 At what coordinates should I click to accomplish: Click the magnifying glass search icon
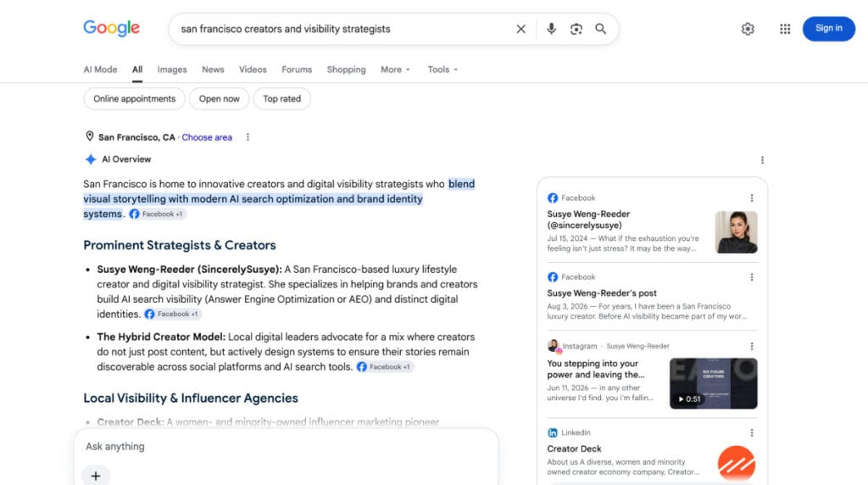pos(601,29)
